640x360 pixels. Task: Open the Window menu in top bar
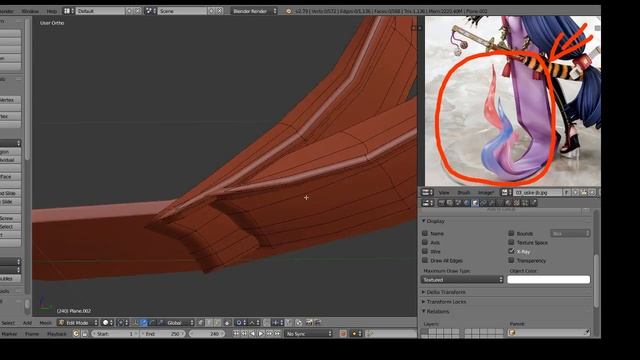point(29,11)
